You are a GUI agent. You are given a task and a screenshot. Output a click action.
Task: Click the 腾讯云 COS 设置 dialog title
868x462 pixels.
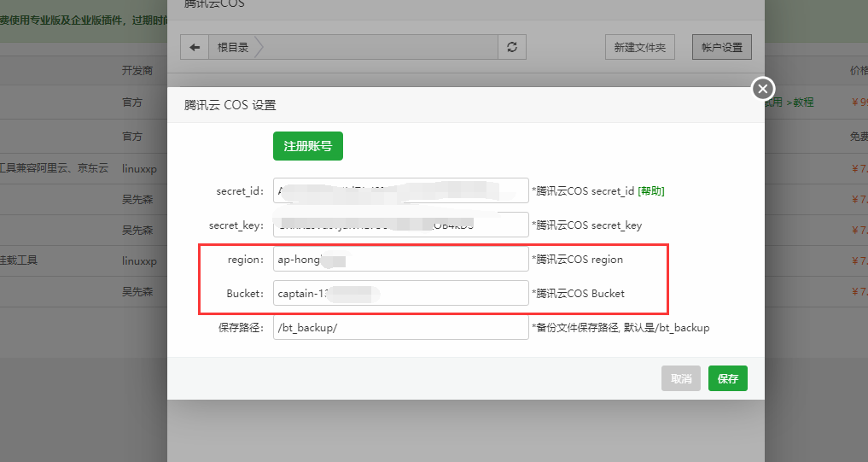[x=230, y=105]
